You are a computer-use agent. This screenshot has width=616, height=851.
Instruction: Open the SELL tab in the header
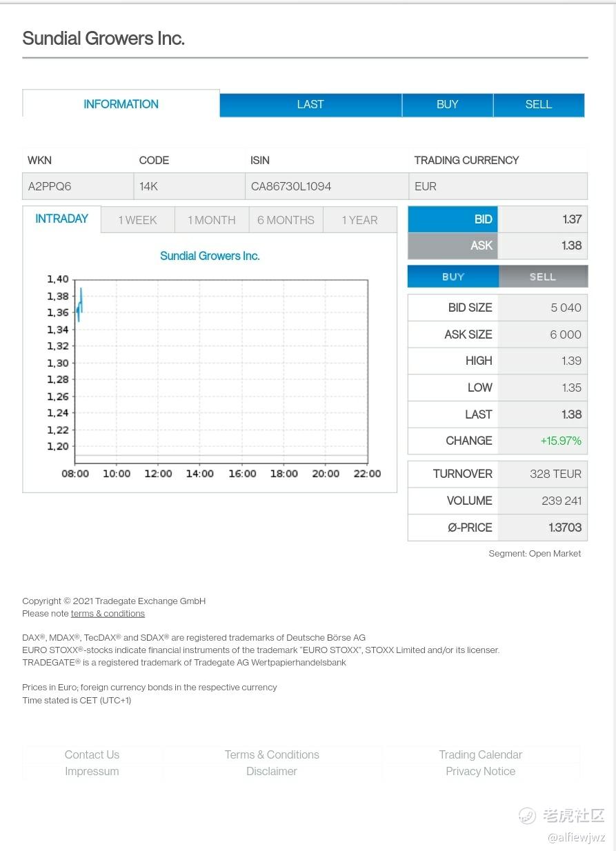539,105
